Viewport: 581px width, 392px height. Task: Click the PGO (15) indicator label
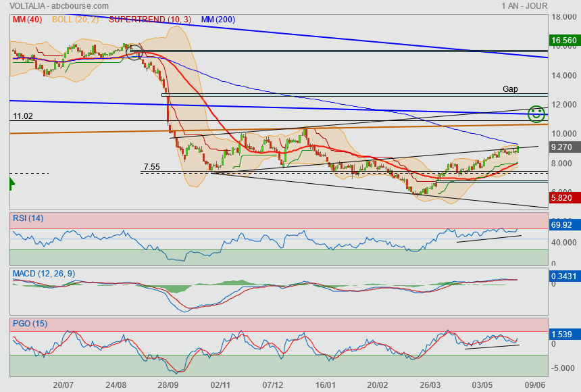click(30, 324)
